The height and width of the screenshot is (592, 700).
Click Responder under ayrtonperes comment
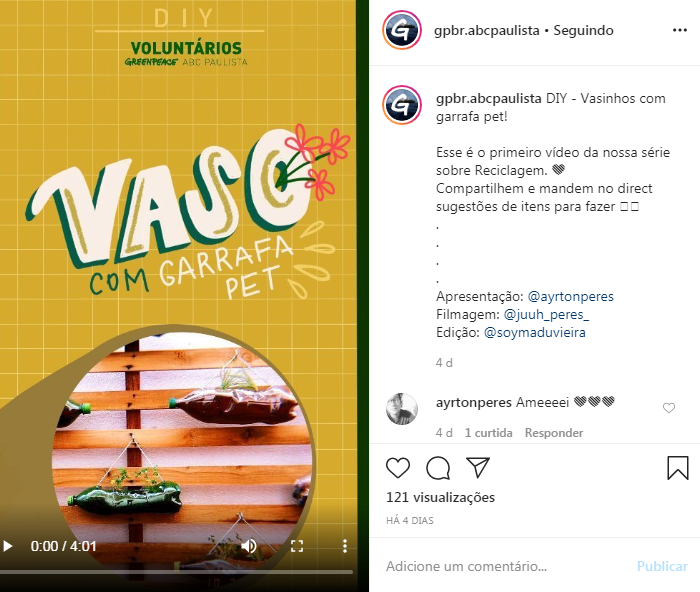coord(554,433)
